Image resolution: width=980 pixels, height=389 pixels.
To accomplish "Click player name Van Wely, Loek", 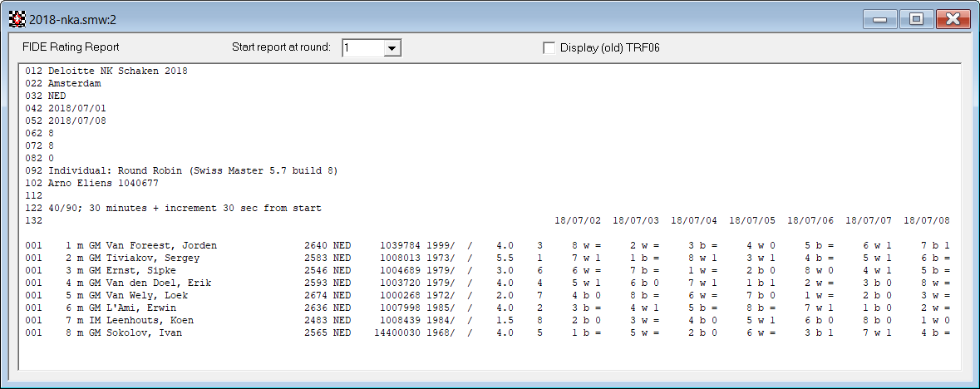I will [x=147, y=295].
